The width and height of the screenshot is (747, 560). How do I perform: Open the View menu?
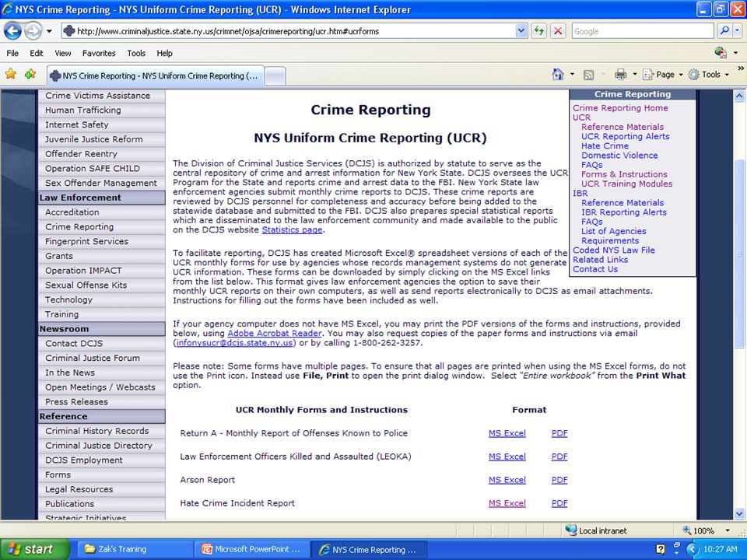click(x=63, y=54)
